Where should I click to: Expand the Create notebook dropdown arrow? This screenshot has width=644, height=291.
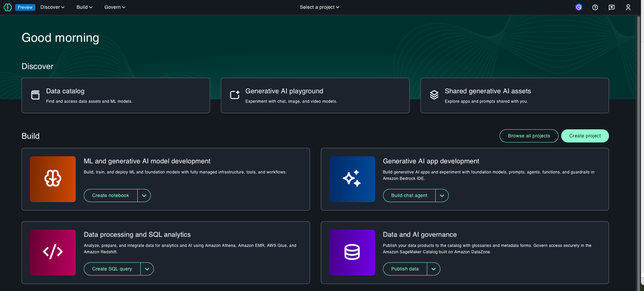click(x=144, y=195)
